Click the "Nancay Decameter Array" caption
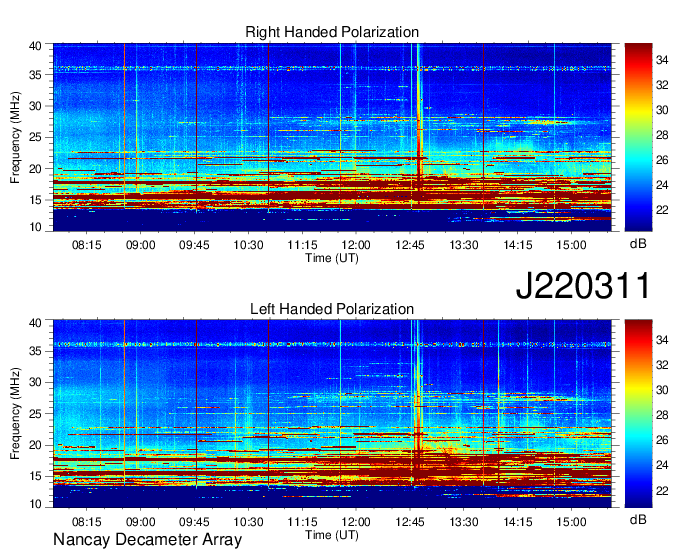Image resolution: width=680 pixels, height=552 pixels. pos(147,540)
